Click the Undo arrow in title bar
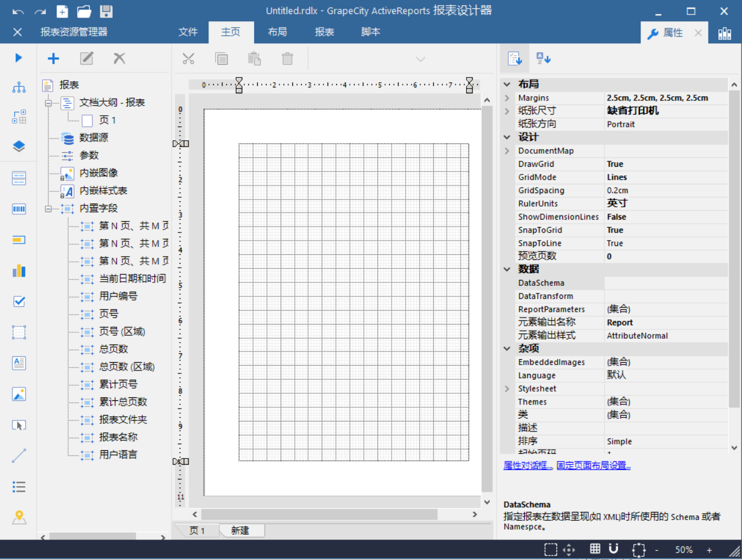 (18, 11)
